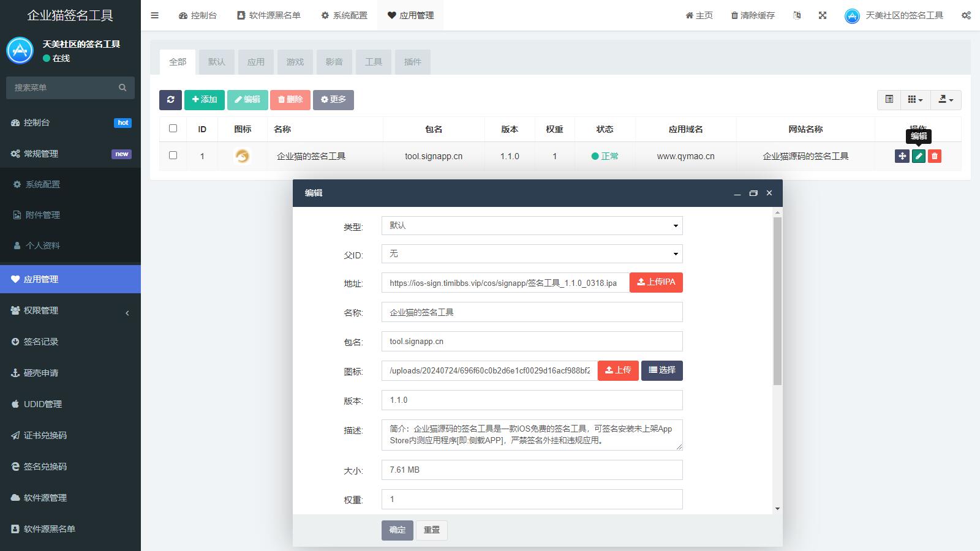Click inside the 版本 input field
980x551 pixels.
[x=532, y=400]
